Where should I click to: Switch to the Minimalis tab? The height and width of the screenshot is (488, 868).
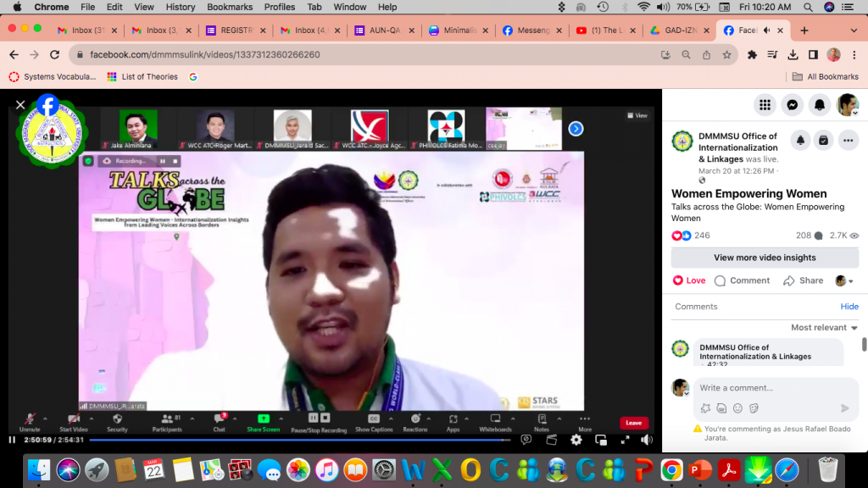[459, 30]
